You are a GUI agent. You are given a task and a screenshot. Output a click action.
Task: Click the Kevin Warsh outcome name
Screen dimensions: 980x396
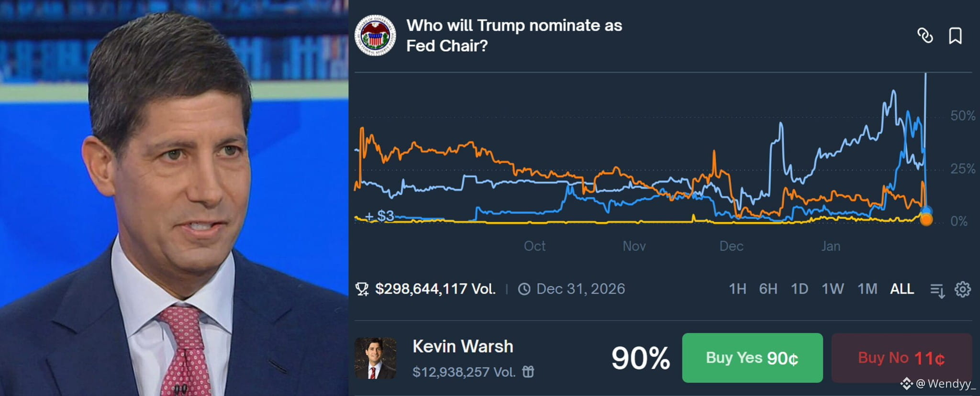tap(463, 346)
